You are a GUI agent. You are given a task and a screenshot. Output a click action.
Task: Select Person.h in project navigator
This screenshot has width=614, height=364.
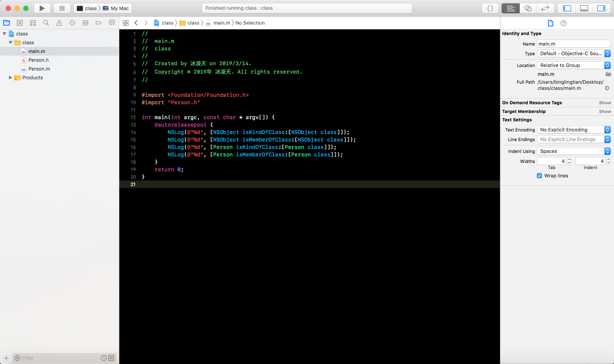coord(38,60)
